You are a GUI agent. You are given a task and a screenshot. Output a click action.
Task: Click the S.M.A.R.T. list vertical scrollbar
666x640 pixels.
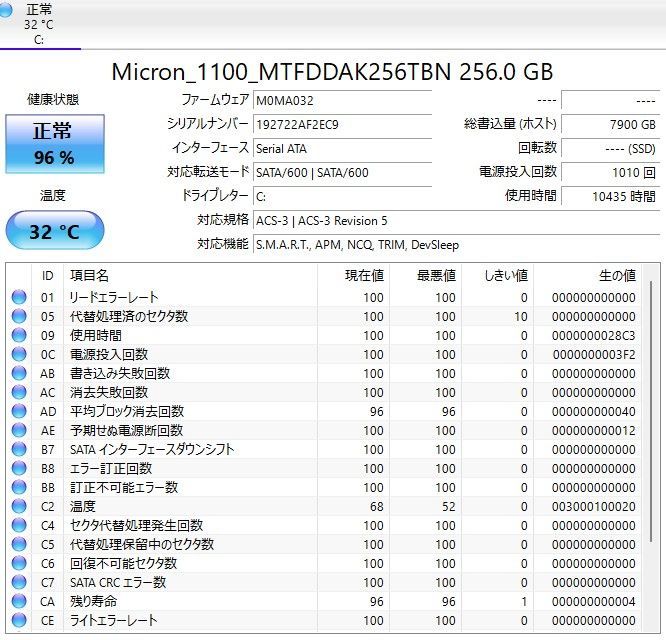651,411
